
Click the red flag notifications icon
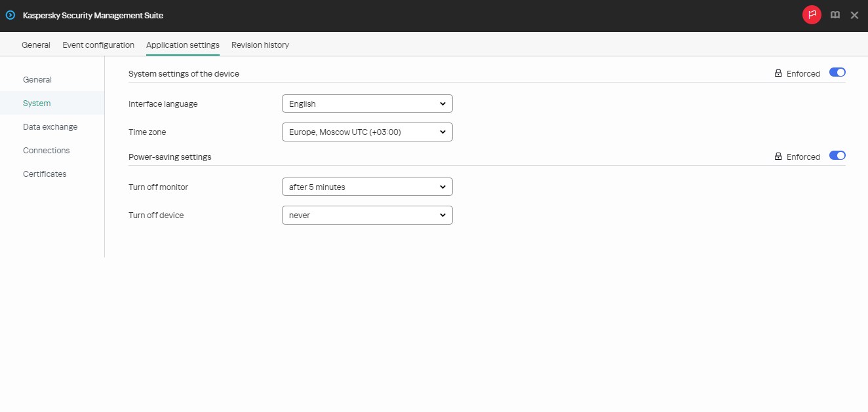(812, 14)
